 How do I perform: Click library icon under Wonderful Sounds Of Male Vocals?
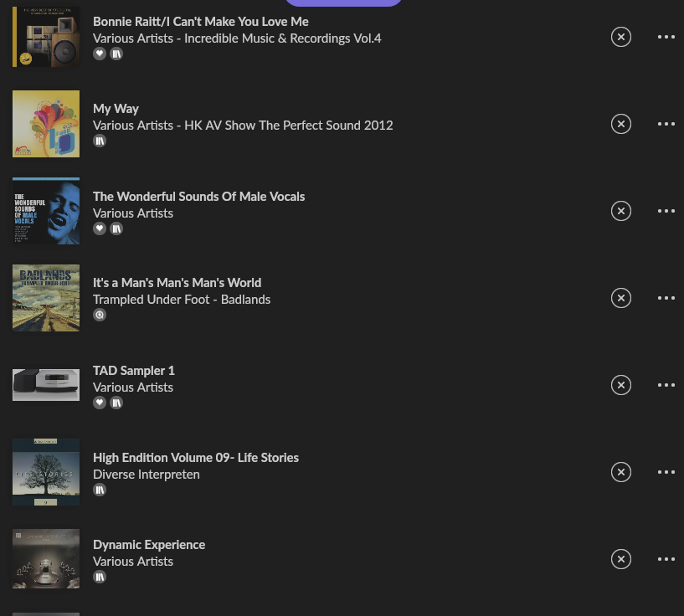coord(116,228)
